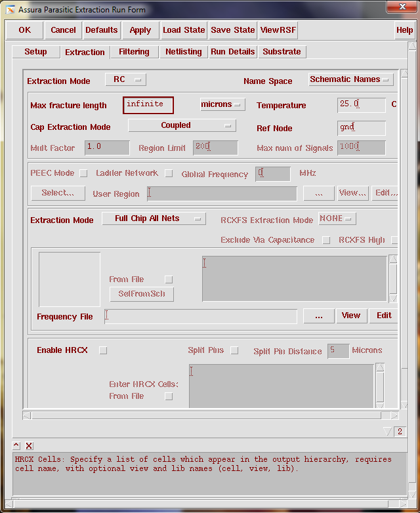View the Frequency File
Image resolution: width=420 pixels, height=513 pixels.
tap(352, 316)
